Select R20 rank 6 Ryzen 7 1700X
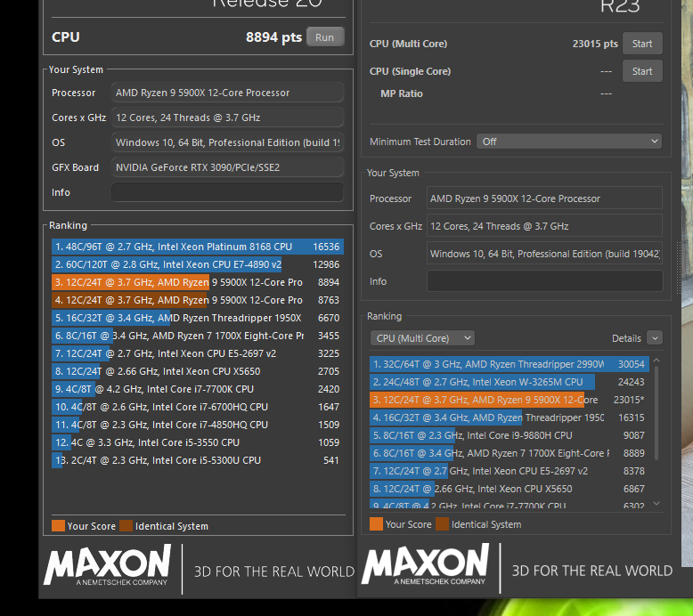The image size is (693, 616). pyautogui.click(x=198, y=336)
